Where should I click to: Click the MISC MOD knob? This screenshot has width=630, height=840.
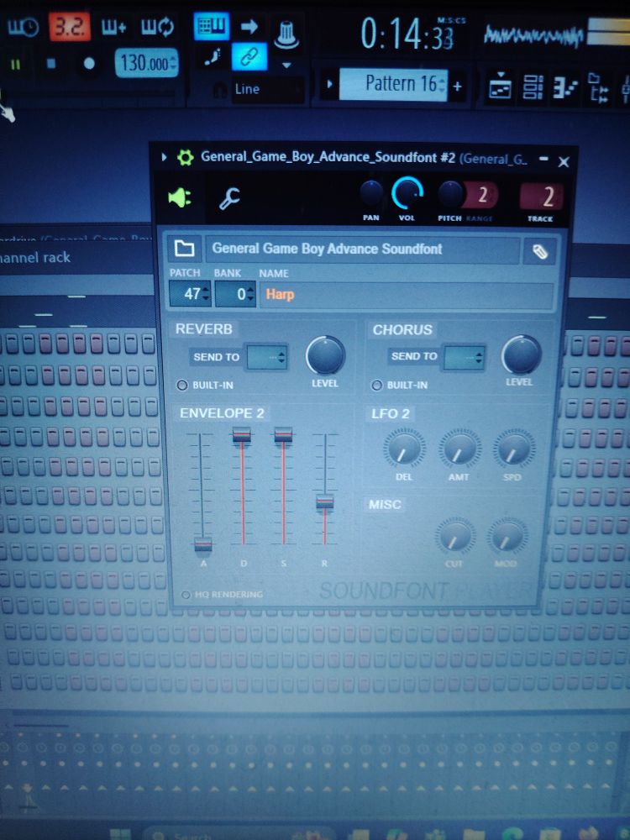tap(507, 537)
